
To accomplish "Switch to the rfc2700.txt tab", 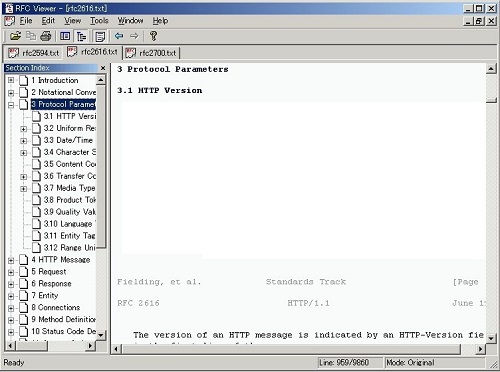I will pos(152,53).
